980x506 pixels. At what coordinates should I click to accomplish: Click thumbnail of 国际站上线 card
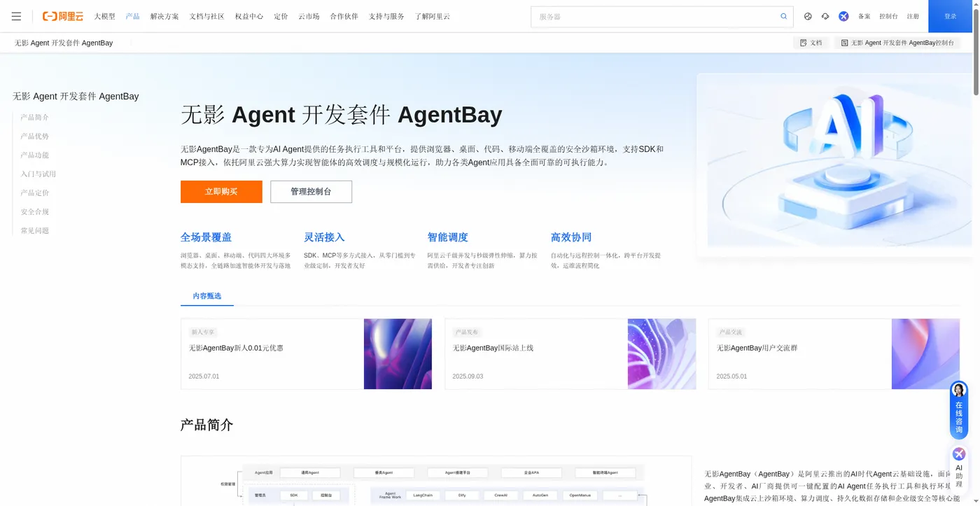click(x=661, y=354)
